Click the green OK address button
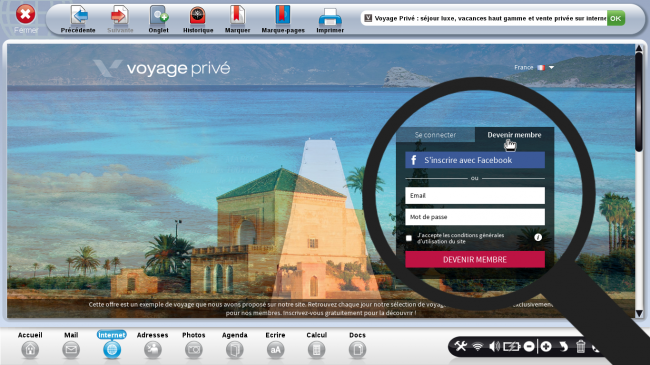 tap(616, 18)
